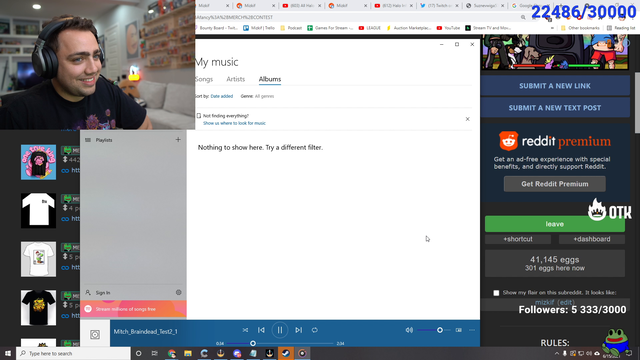Screen dimensions: 640x360
Task: Click the Reddit page scrollbar
Action: point(637,102)
